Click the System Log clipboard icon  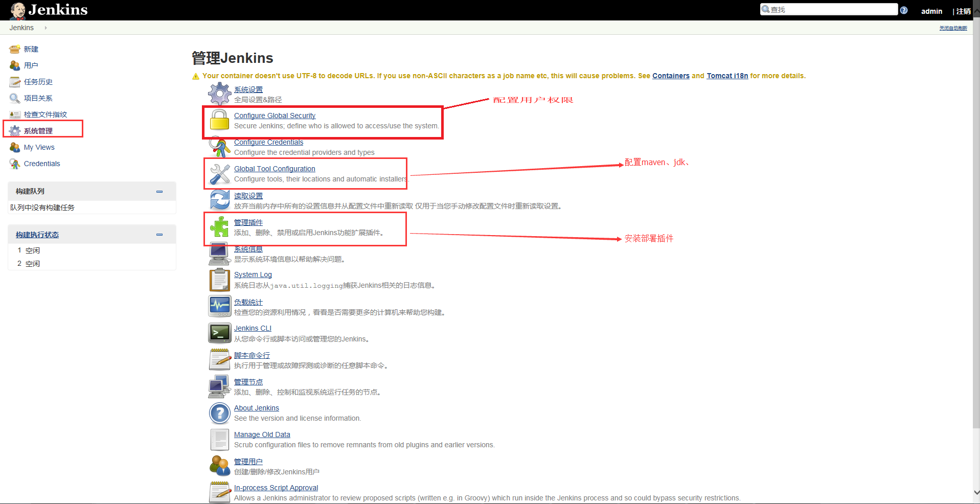click(220, 280)
